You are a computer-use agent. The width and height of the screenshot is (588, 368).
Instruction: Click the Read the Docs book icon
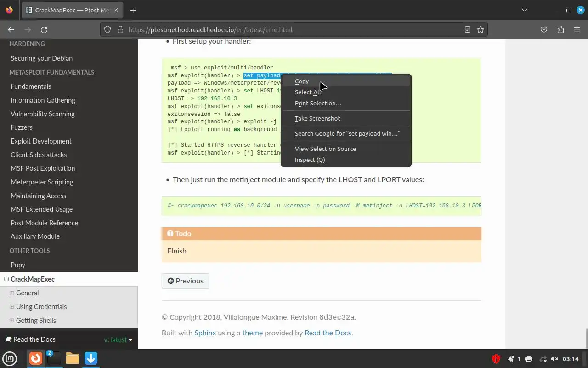coord(8,339)
